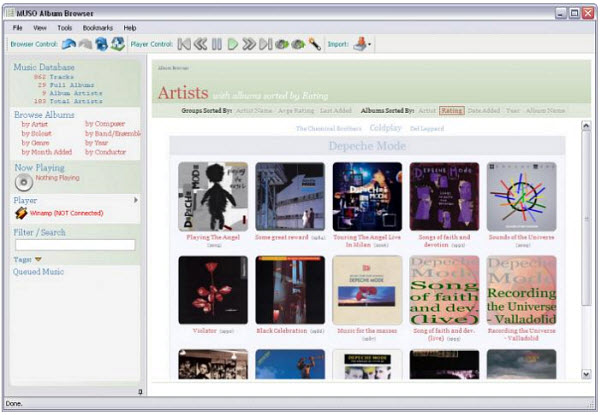Image resolution: width=600 pixels, height=415 pixels.
Task: Sort groups by Artist Name
Action: 256,110
